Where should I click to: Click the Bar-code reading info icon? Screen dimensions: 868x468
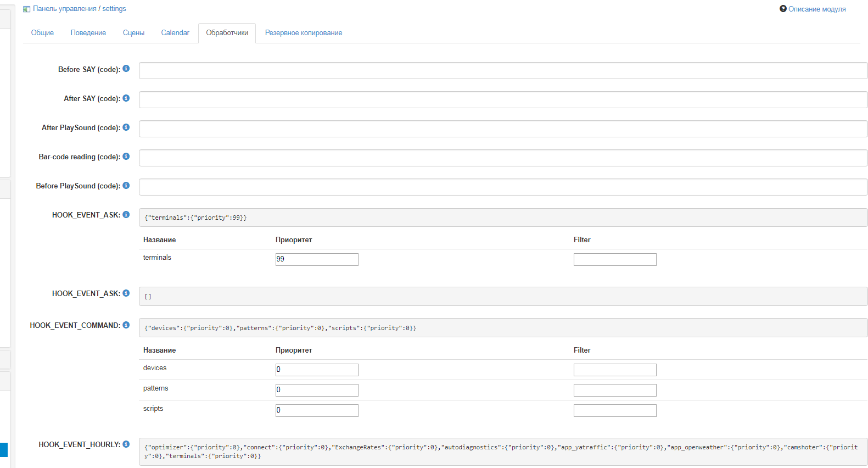pos(126,157)
